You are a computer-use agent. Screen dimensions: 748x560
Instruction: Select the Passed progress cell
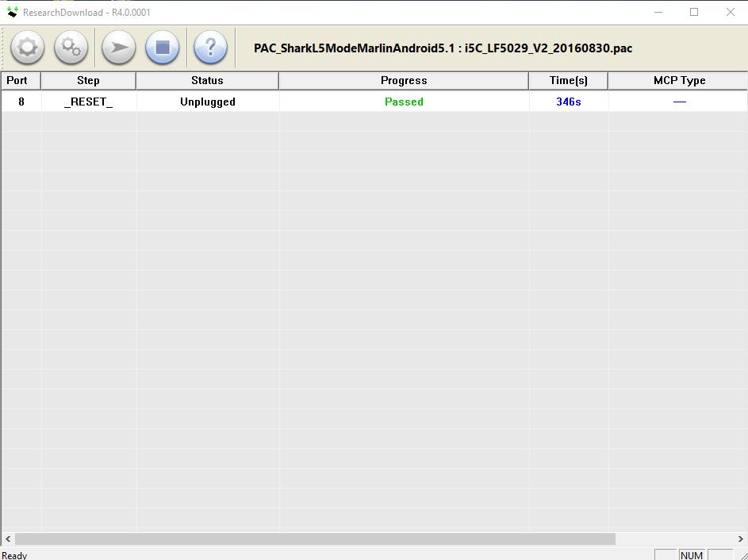pos(403,102)
